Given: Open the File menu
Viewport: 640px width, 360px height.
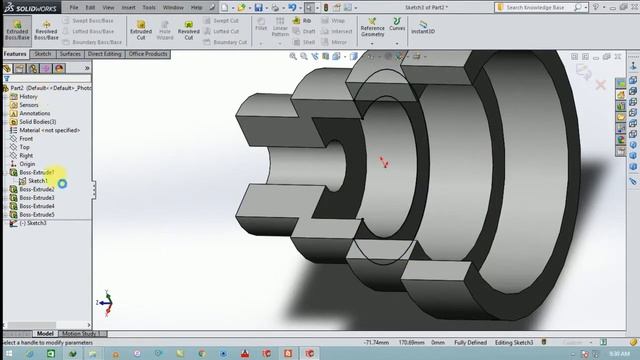Looking at the screenshot, I should click(x=74, y=7).
